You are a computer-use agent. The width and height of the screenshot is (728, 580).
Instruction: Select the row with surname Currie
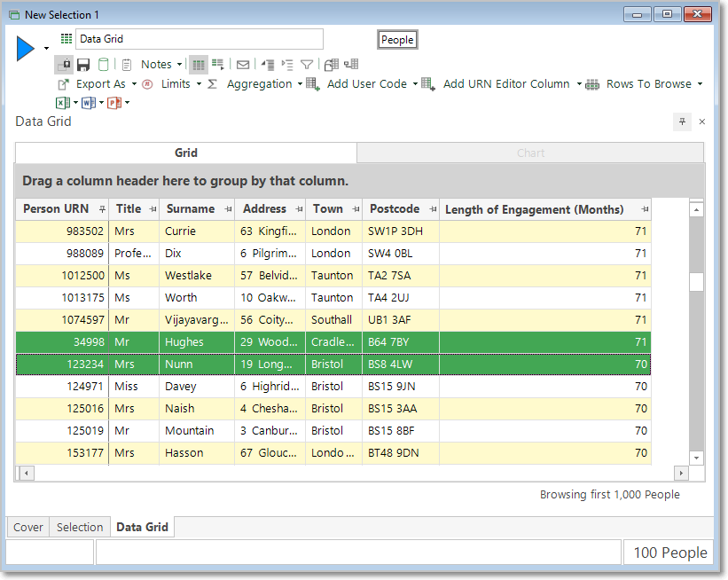[x=333, y=231]
